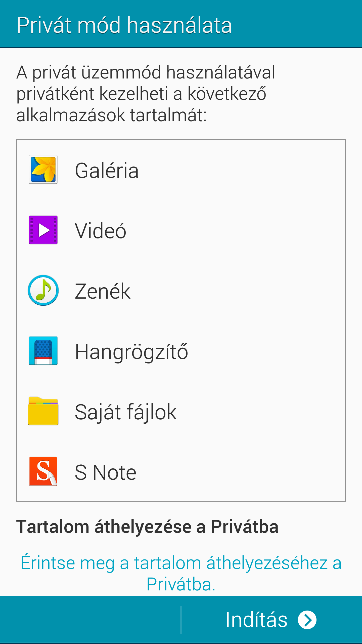This screenshot has width=362, height=644.
Task: Click the 'Privát mód használata' header title
Action: (124, 25)
